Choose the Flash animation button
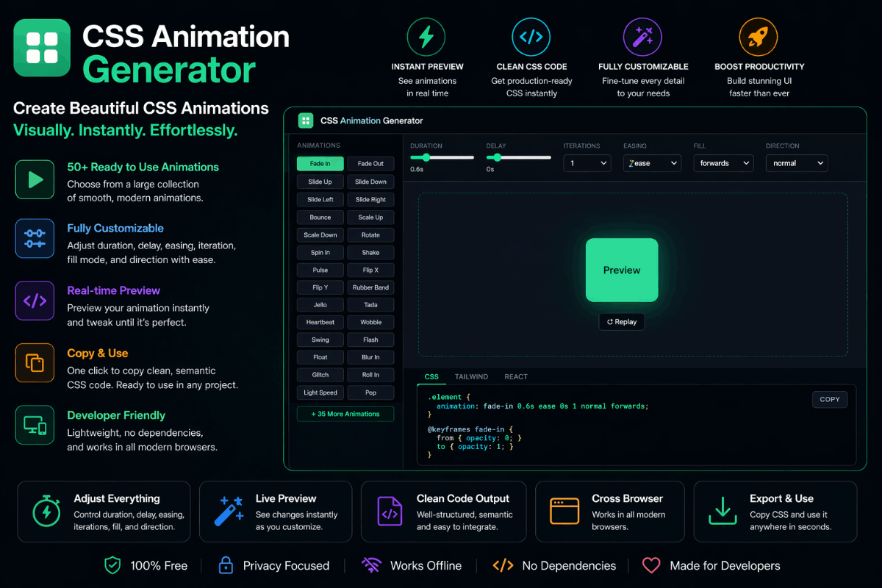Image resolution: width=882 pixels, height=588 pixels. 370,340
